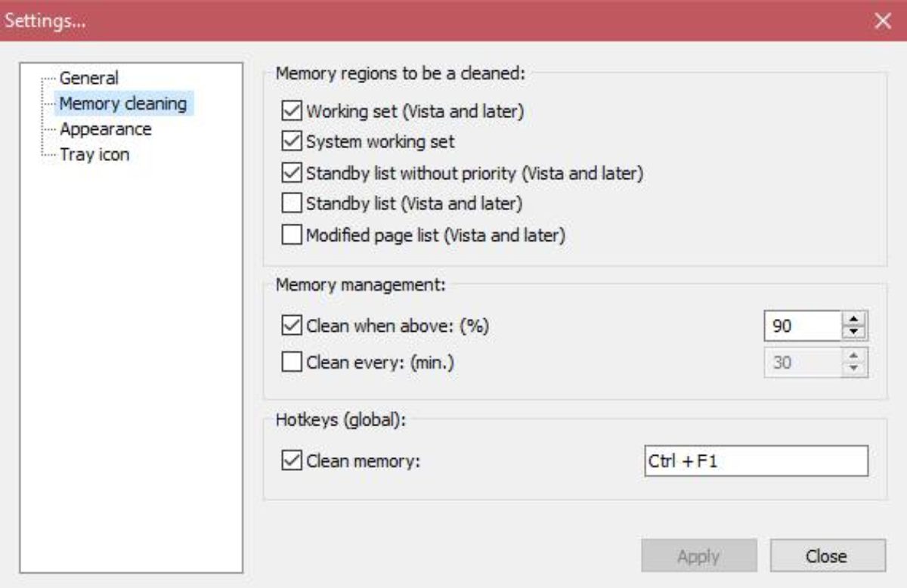
Task: Click the Clean when above value field
Action: (x=801, y=326)
